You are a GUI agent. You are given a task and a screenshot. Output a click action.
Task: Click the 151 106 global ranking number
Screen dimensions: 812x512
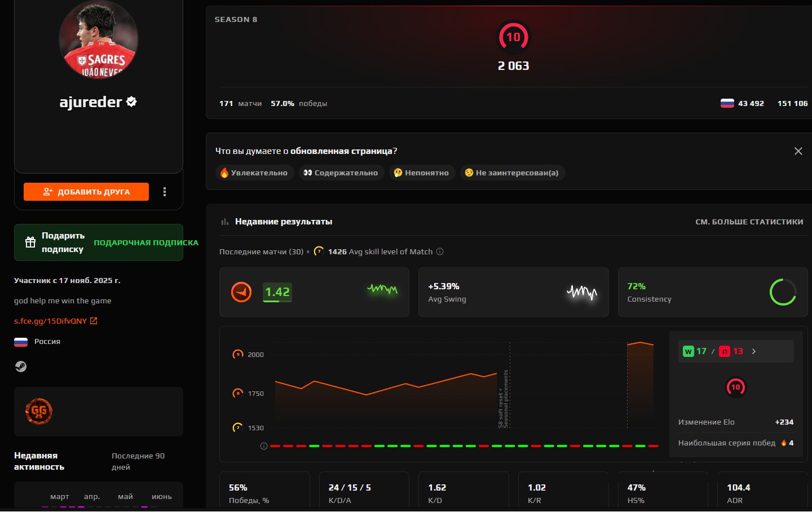792,103
